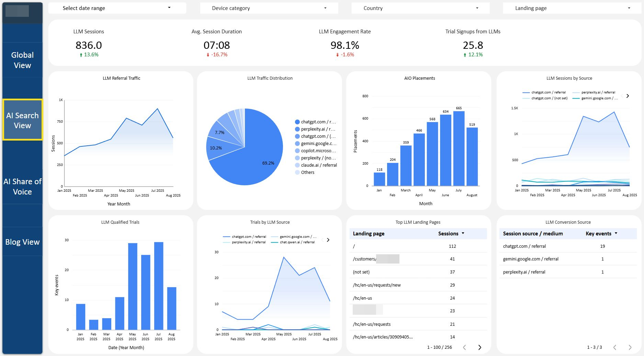Image resolution: width=644 pixels, height=356 pixels.
Task: Click the sort caret on the Key events column
Action: pos(616,233)
